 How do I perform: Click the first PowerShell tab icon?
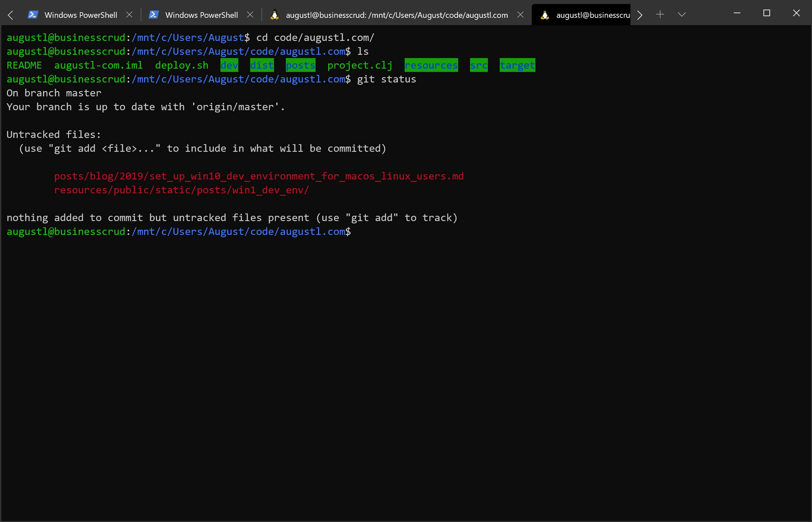(33, 15)
